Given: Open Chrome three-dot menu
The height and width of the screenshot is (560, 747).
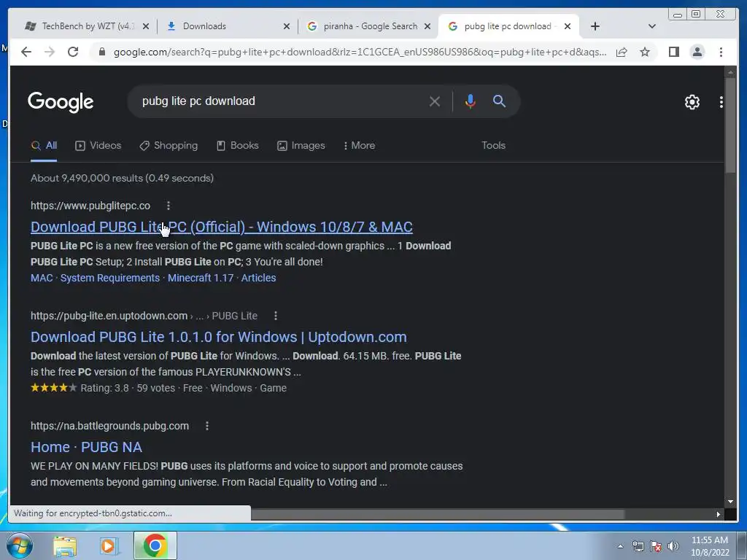Looking at the screenshot, I should [x=721, y=52].
